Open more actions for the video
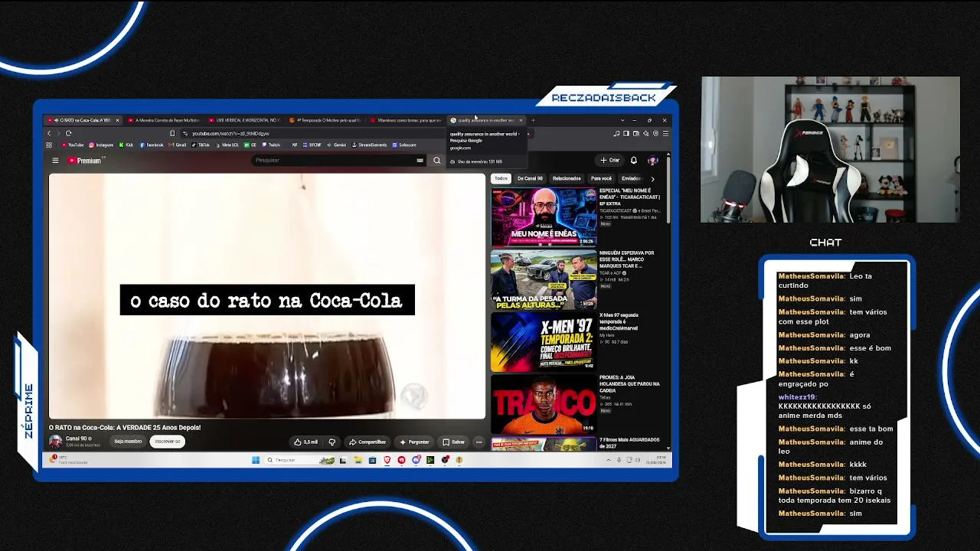The width and height of the screenshot is (980, 551). pos(479,442)
